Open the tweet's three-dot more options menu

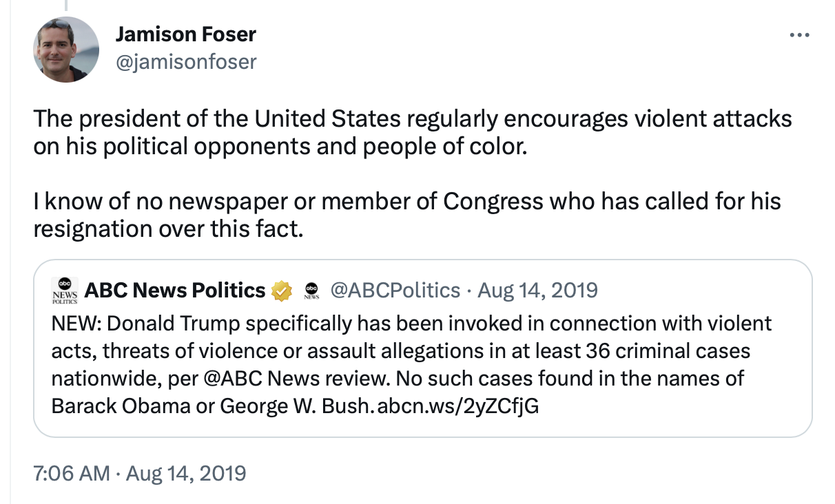[x=799, y=35]
